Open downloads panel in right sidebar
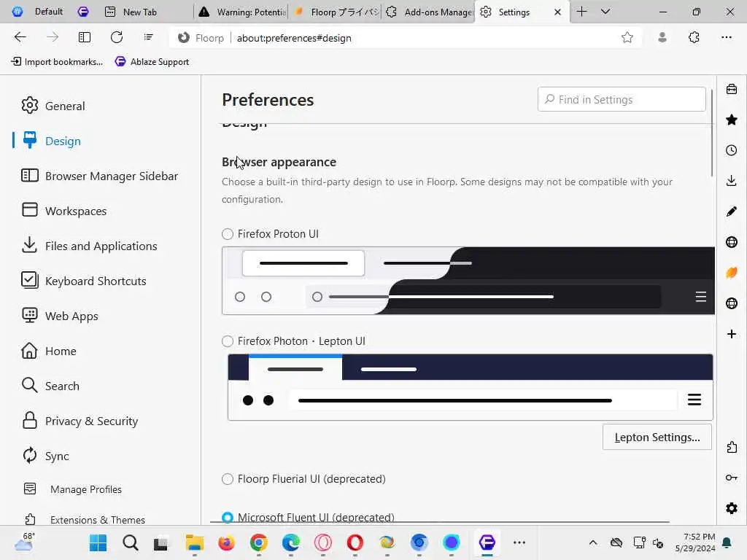This screenshot has width=747, height=560. click(732, 181)
